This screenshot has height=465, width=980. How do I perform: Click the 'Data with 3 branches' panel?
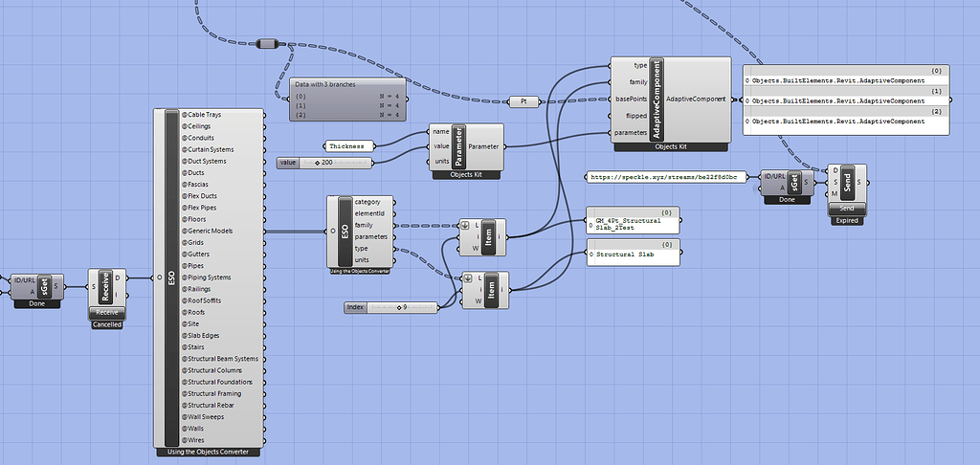pyautogui.click(x=348, y=100)
